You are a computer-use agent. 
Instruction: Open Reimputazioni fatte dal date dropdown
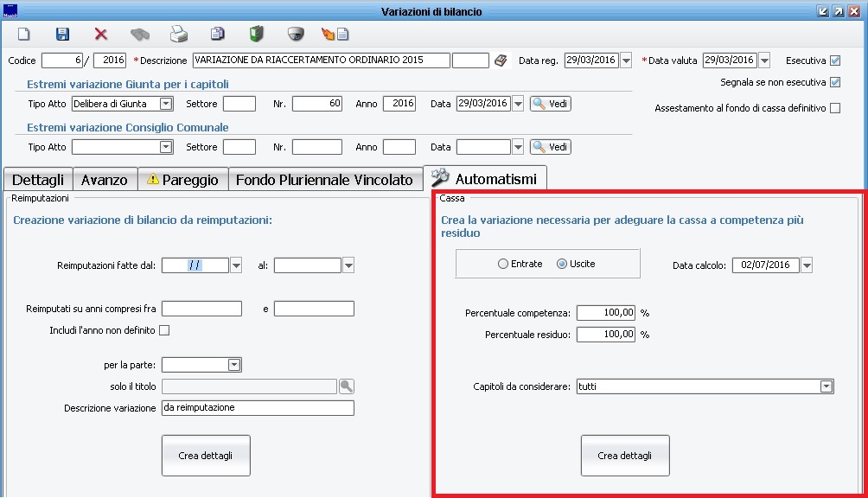click(x=236, y=265)
